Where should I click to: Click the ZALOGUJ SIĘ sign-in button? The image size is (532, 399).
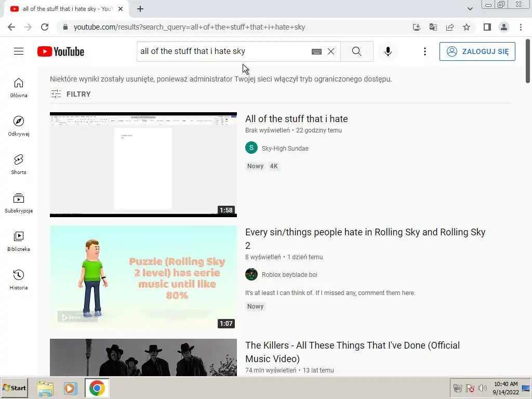point(477,51)
